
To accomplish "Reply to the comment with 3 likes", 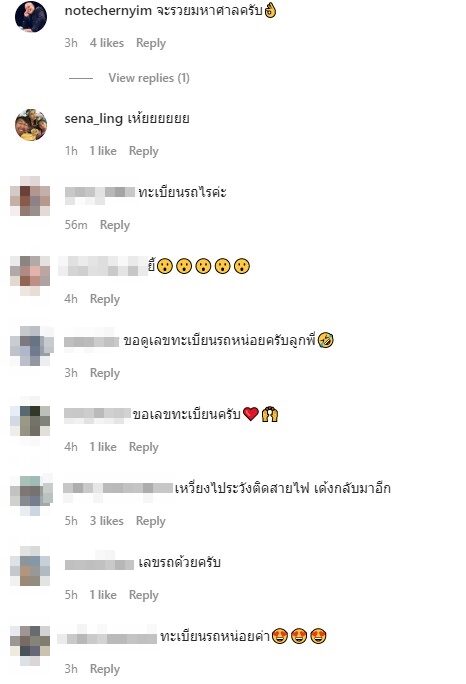I will [151, 521].
